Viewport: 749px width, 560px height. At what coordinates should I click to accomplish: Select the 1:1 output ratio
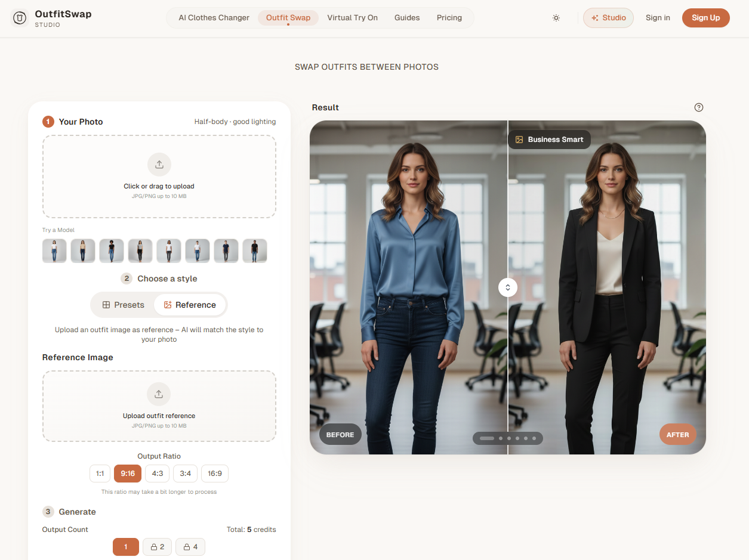click(100, 474)
